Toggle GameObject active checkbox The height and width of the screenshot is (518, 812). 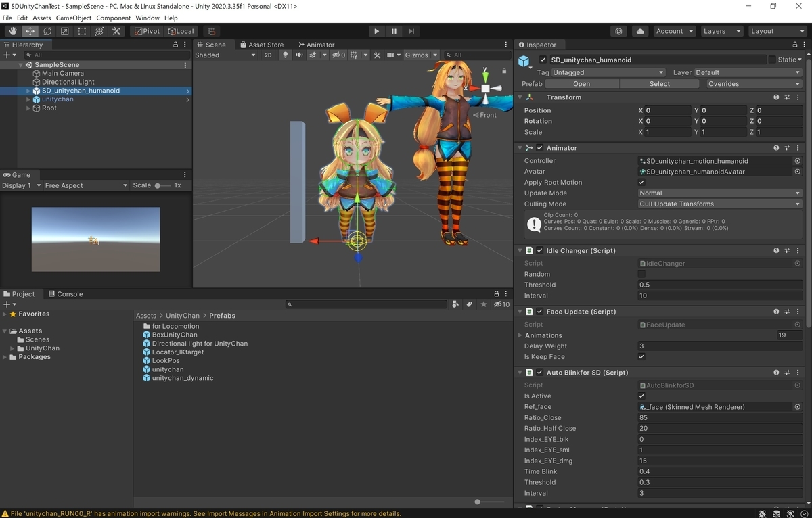coord(543,60)
